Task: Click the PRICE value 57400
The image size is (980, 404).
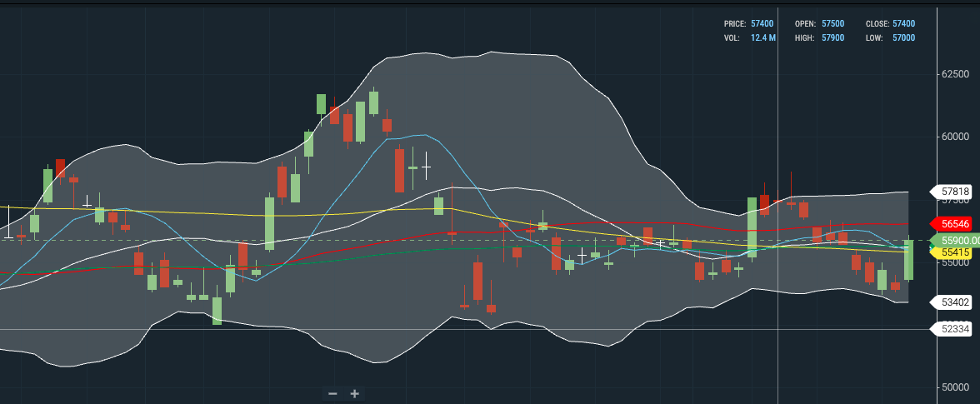Action: (x=762, y=24)
